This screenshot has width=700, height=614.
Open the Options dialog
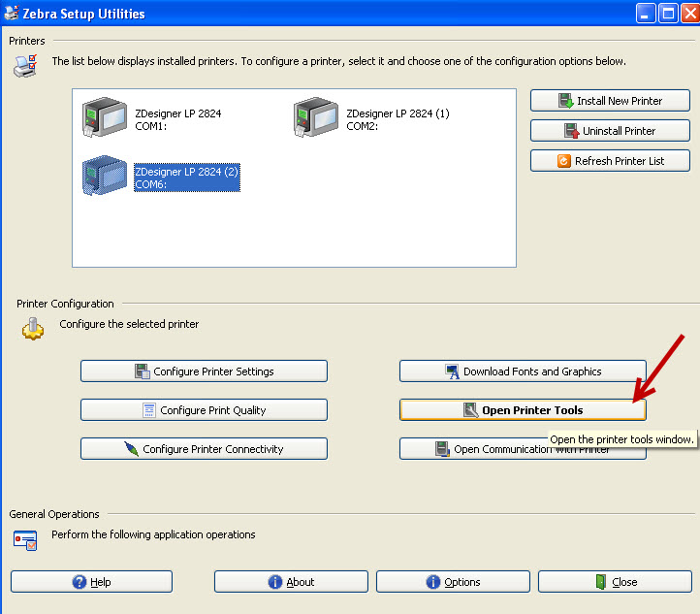click(x=453, y=582)
